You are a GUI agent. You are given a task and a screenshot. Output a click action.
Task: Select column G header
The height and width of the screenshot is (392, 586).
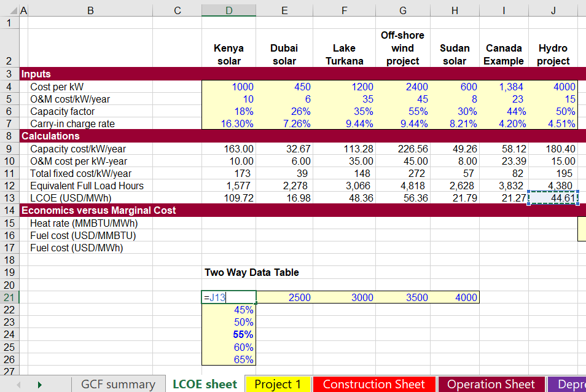pos(402,10)
